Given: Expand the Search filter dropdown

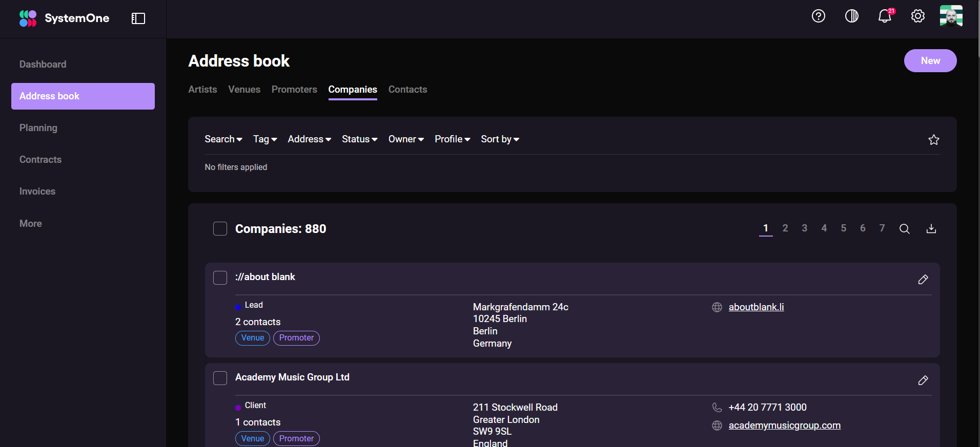Looking at the screenshot, I should click(223, 139).
